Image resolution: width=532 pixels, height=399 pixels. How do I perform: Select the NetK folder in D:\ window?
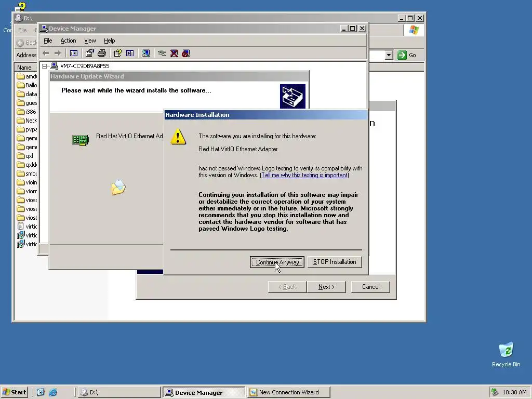click(x=27, y=121)
